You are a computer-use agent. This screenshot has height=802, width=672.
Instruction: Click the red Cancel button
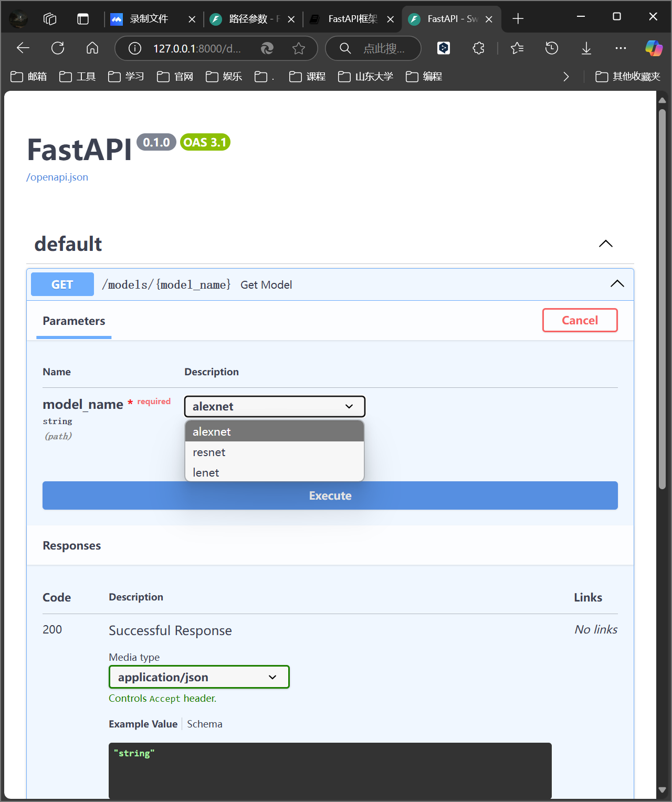[580, 320]
